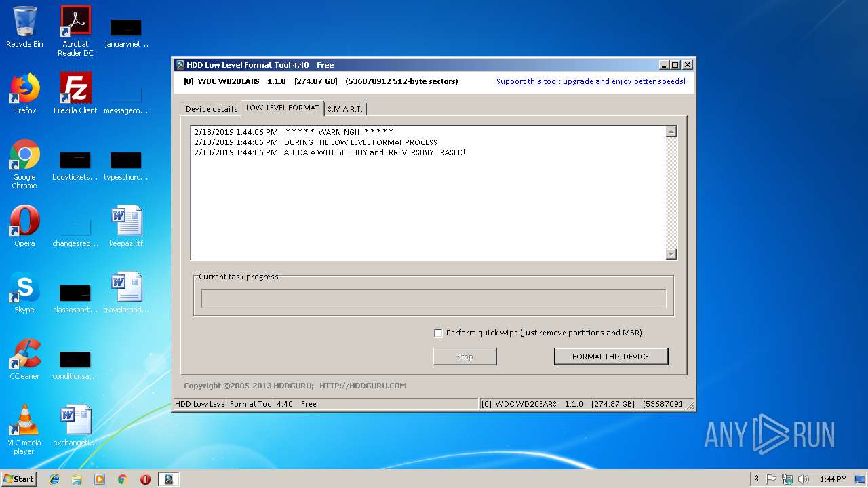Close the HDD Low Level Format window
The width and height of the screenshot is (868, 488).
click(688, 65)
